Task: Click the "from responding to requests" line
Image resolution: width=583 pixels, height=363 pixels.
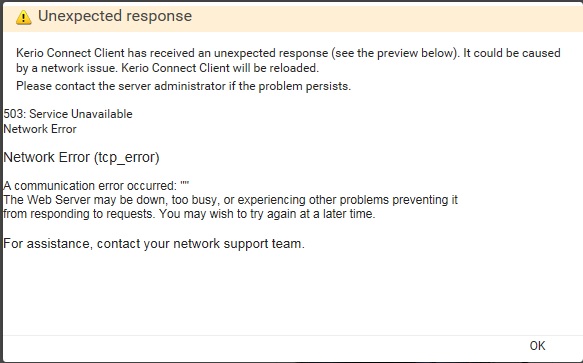Action: pyautogui.click(x=189, y=214)
